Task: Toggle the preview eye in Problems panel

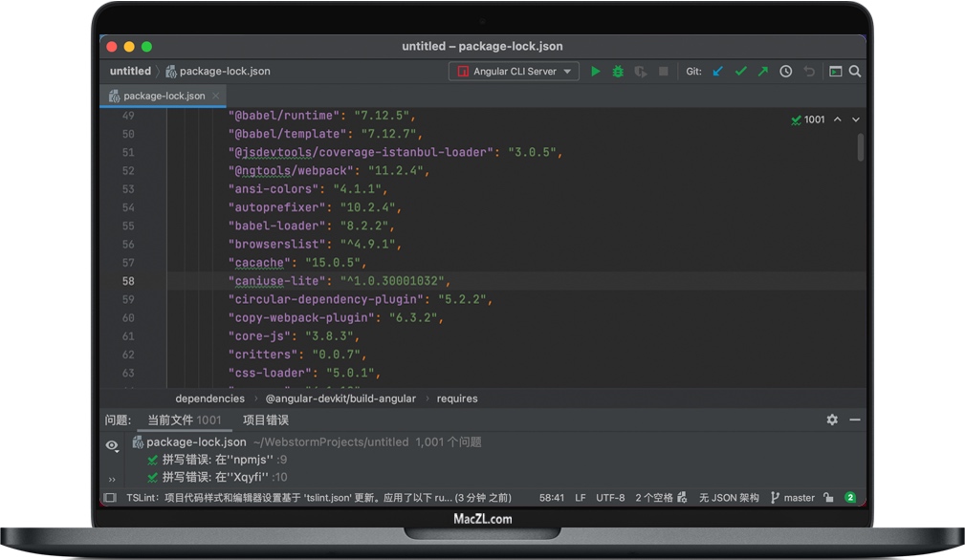Action: tap(112, 444)
